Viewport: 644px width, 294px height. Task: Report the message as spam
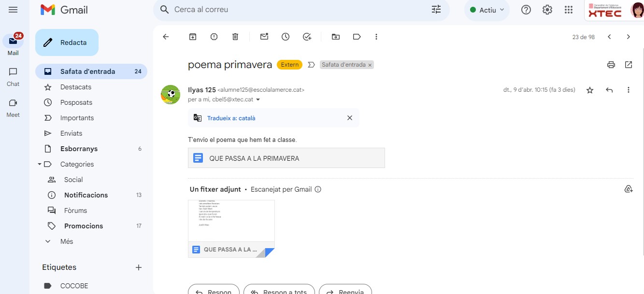tap(214, 37)
